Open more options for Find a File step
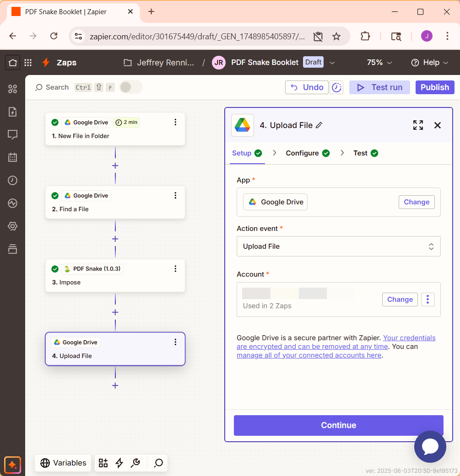The width and height of the screenshot is (460, 476). point(175,196)
